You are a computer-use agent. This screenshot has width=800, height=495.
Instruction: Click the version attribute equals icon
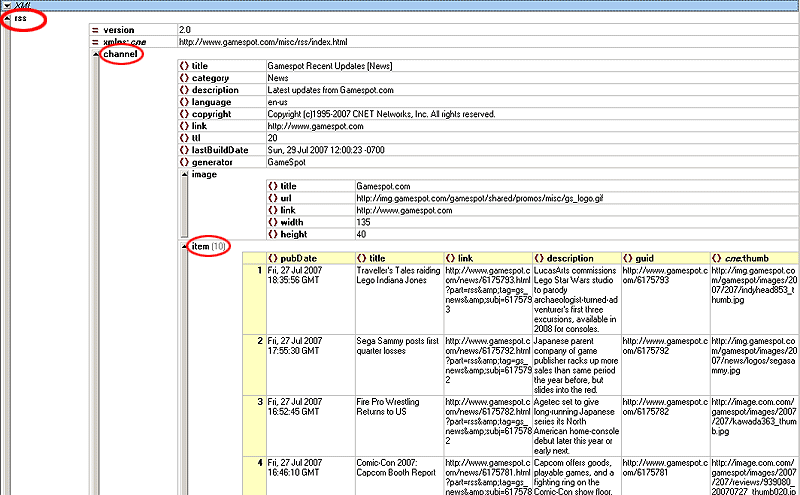tap(95, 30)
